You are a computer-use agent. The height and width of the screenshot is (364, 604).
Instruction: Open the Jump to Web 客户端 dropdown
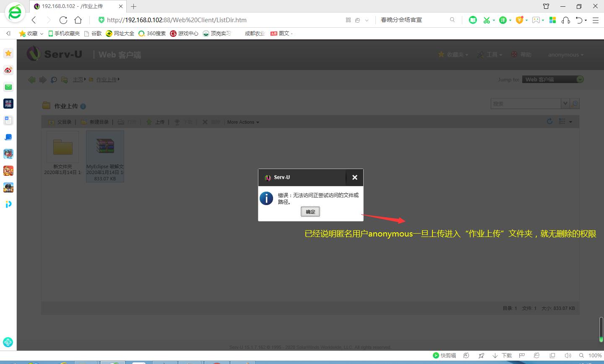tap(553, 79)
